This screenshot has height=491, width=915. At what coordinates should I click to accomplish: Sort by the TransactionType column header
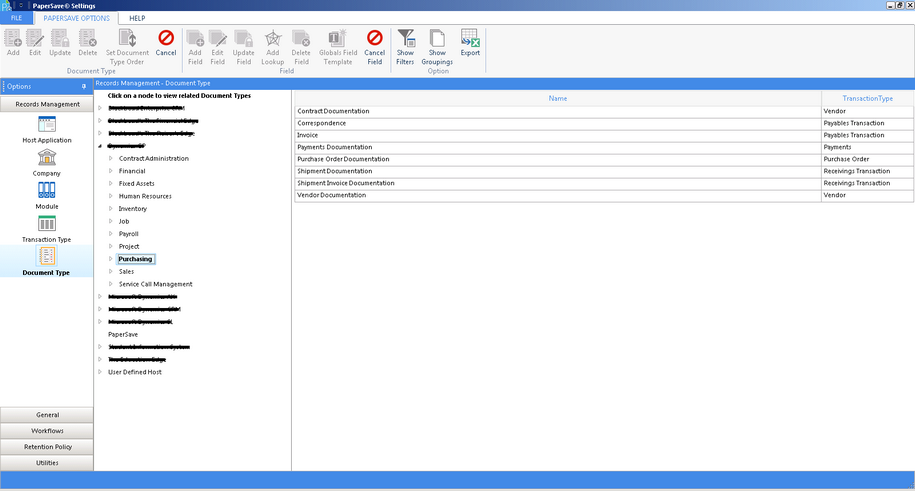pyautogui.click(x=867, y=98)
